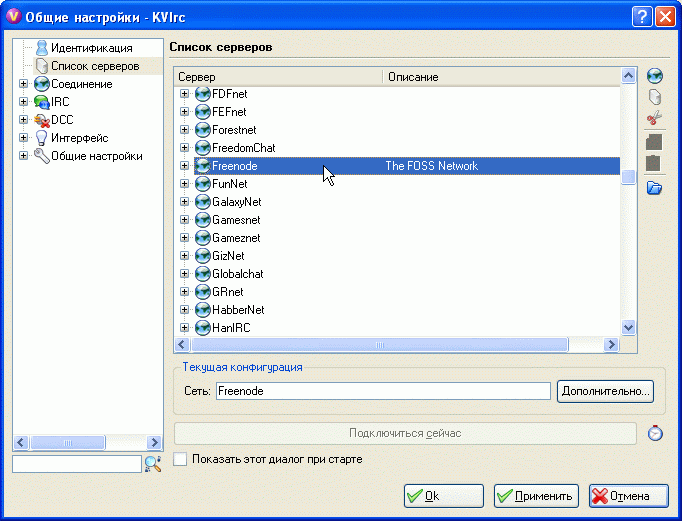Click the Сеть network name field
The height and width of the screenshot is (521, 682).
click(x=383, y=391)
